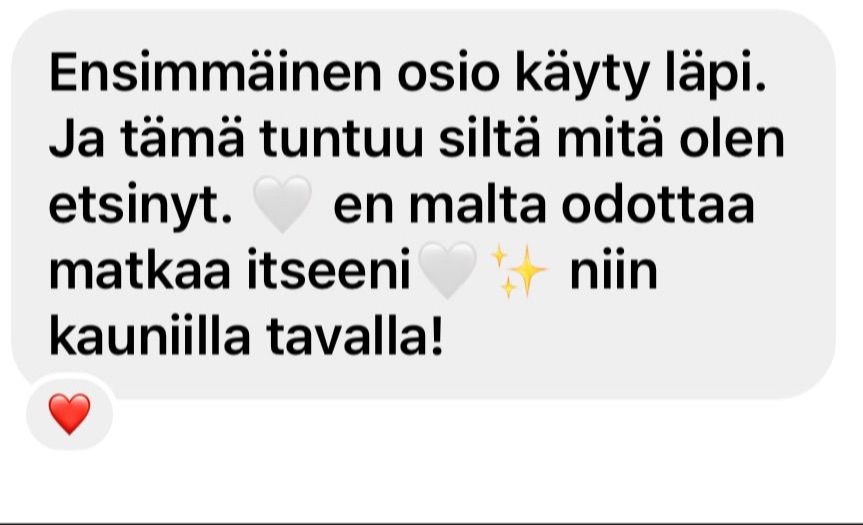Image resolution: width=863 pixels, height=525 pixels.
Task: Click the word "käyty" in first line
Action: (x=583, y=75)
